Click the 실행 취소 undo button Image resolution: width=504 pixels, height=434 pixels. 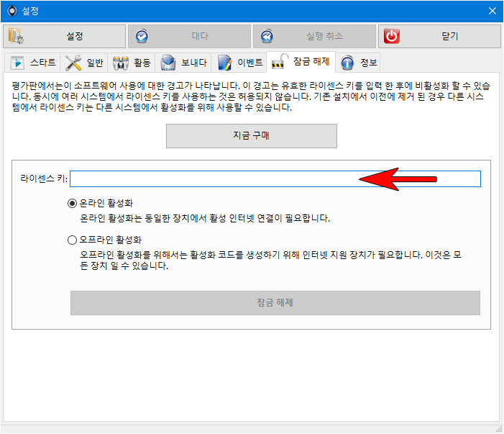[314, 37]
